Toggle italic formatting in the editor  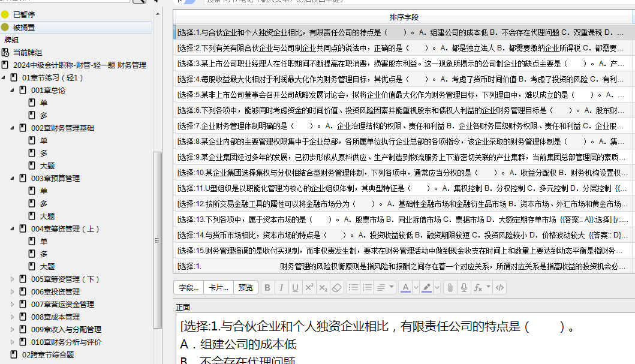pos(281,287)
